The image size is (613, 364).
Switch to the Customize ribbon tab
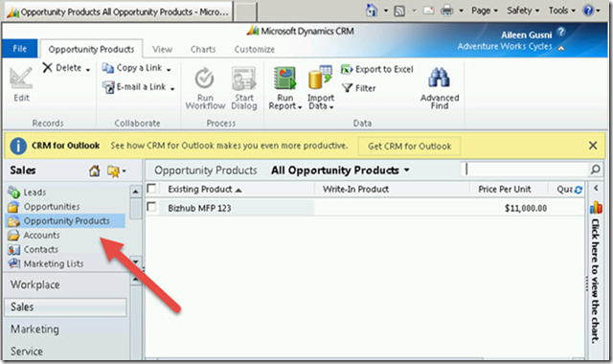pos(254,49)
